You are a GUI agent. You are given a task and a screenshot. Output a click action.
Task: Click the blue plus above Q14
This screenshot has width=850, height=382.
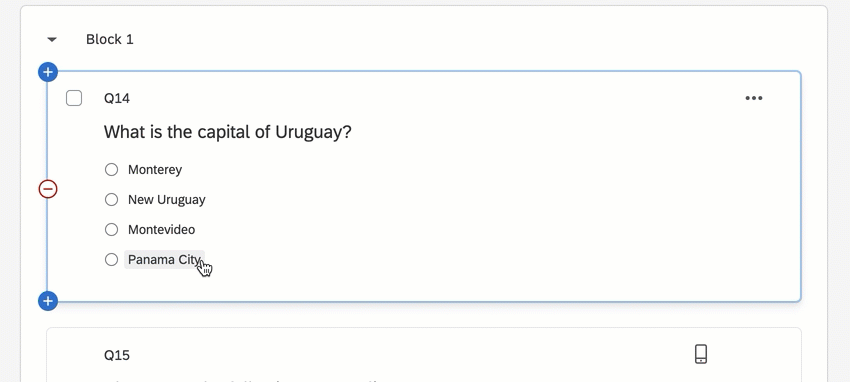pos(48,72)
